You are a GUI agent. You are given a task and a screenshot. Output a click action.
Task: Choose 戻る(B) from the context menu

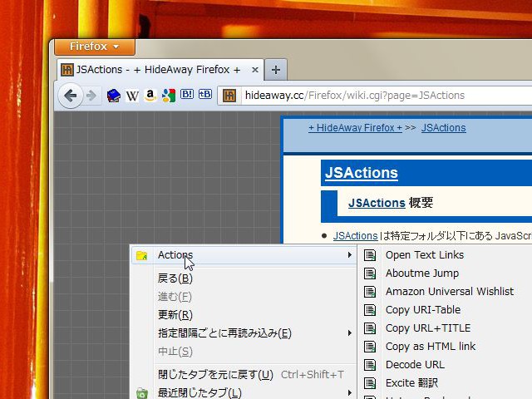pyautogui.click(x=244, y=279)
